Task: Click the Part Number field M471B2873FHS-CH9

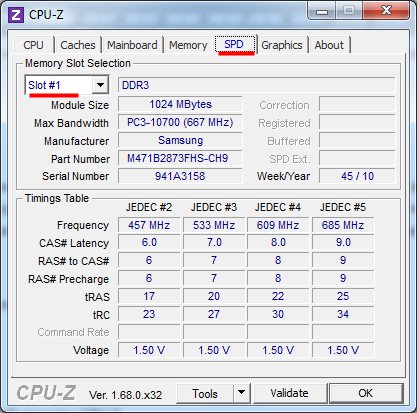Action: tap(180, 158)
